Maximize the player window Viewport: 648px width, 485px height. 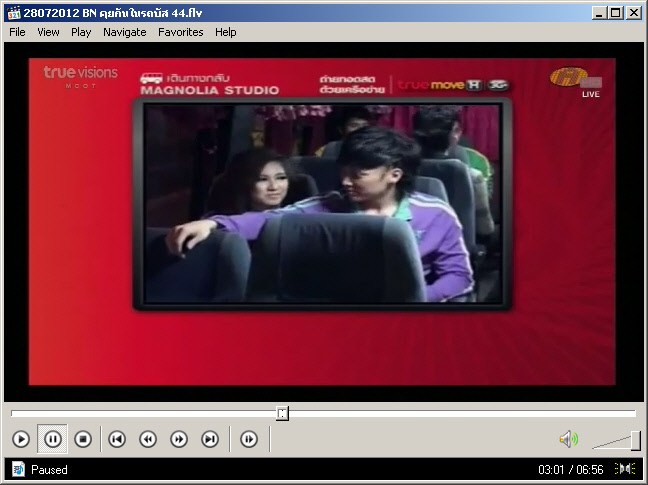[615, 13]
